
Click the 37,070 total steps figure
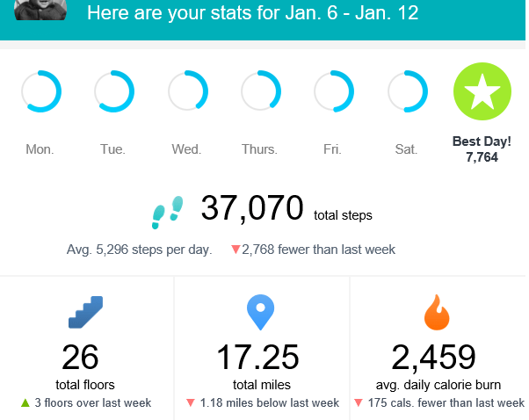click(x=252, y=209)
